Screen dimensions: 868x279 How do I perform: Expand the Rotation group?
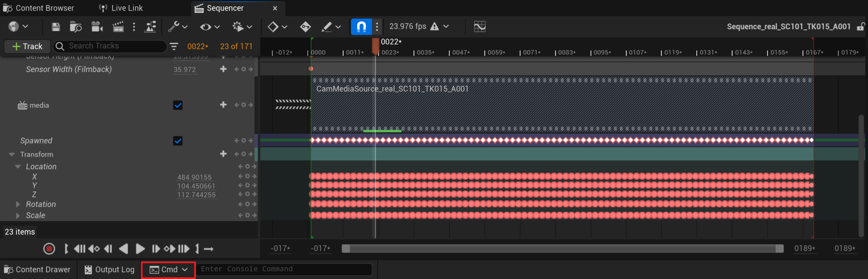click(x=18, y=204)
